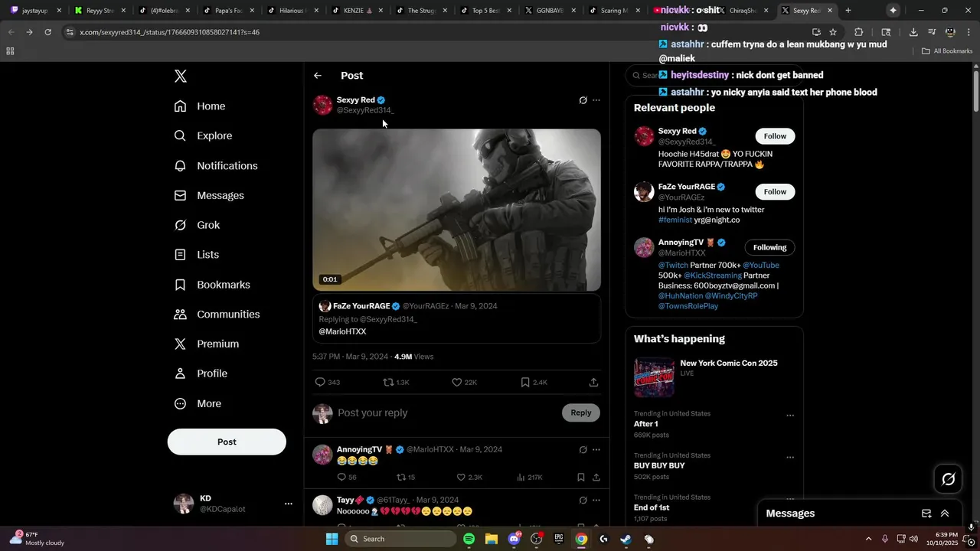Expand the Messages drawer
Image resolution: width=980 pixels, height=551 pixels.
coord(945,514)
